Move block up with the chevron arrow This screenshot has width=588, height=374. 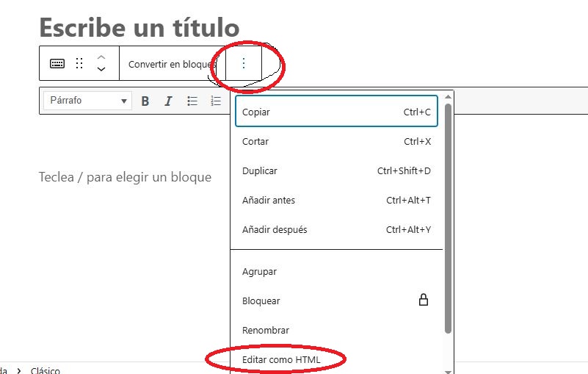pyautogui.click(x=101, y=57)
